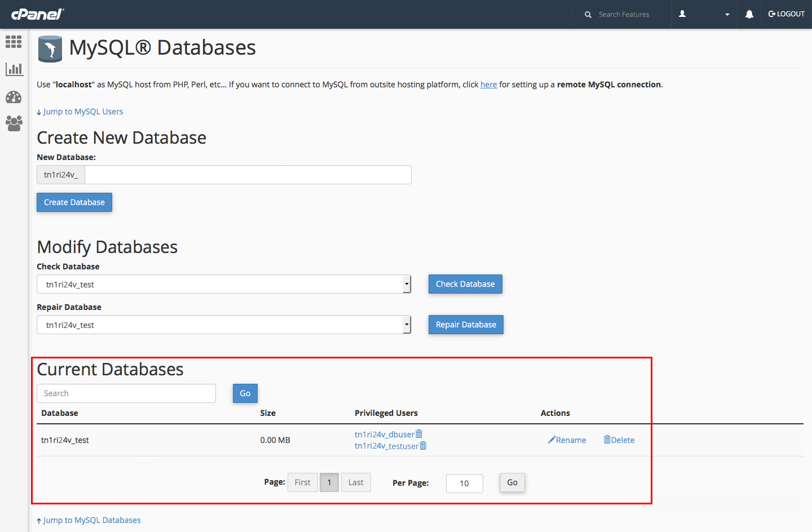Screen dimensions: 812x532
Task: Remove user tn1ri24v_dbuser via trash icon
Action: tap(419, 434)
